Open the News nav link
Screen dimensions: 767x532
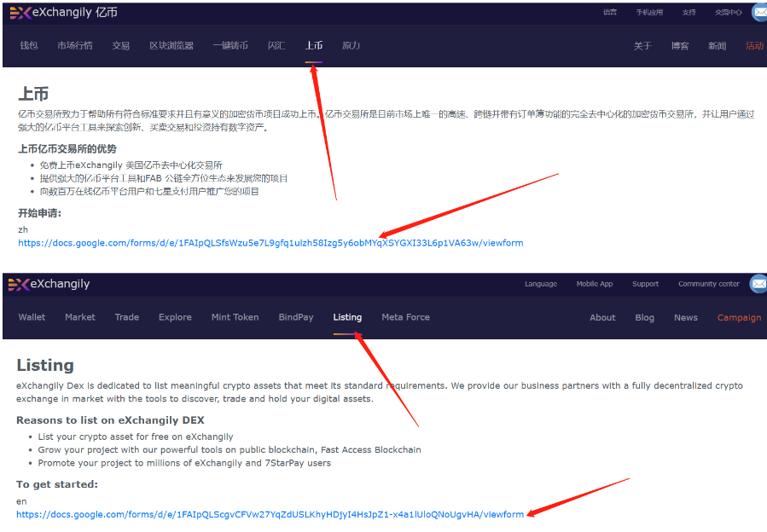coord(686,318)
